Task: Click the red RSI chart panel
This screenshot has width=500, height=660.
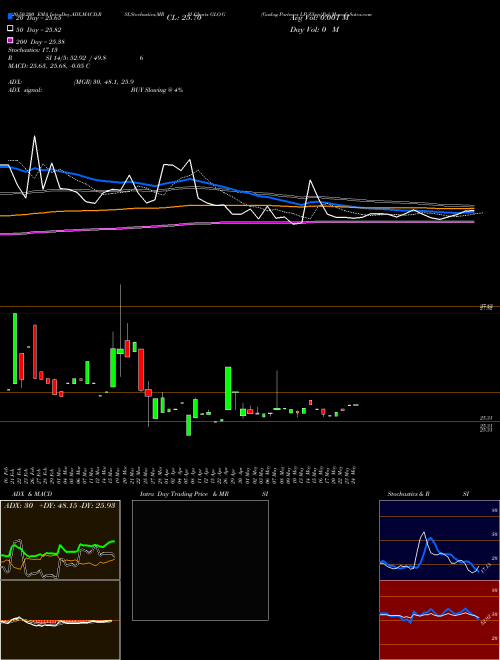Action: (439, 620)
